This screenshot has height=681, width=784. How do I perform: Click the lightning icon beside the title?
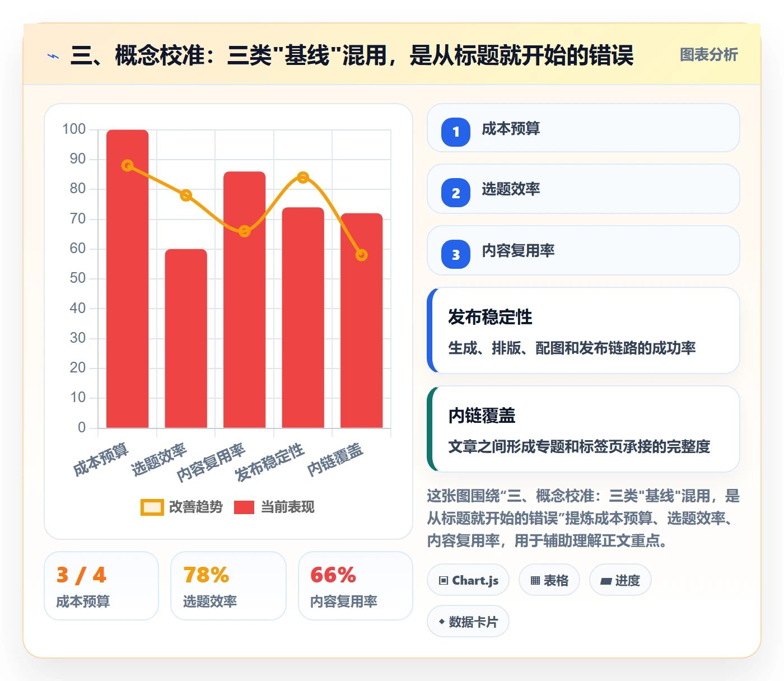coord(53,56)
